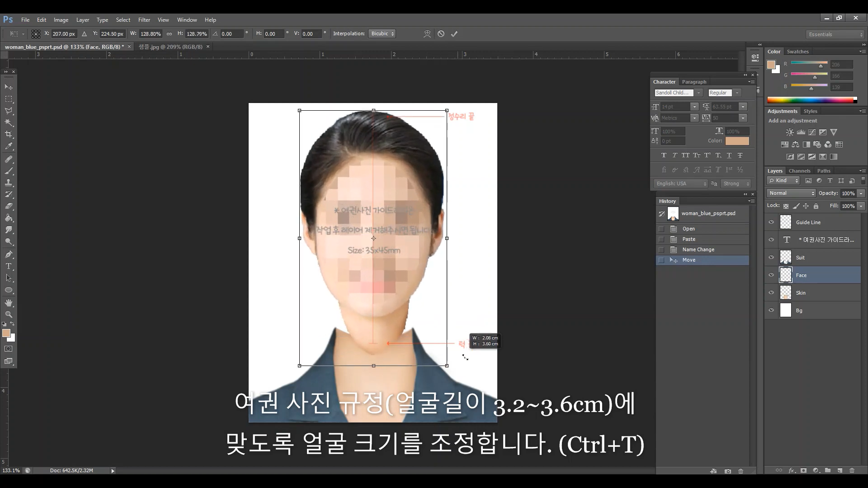Screen dimensions: 868x488
Task: Toggle warp mode icon in options bar
Action: point(427,34)
